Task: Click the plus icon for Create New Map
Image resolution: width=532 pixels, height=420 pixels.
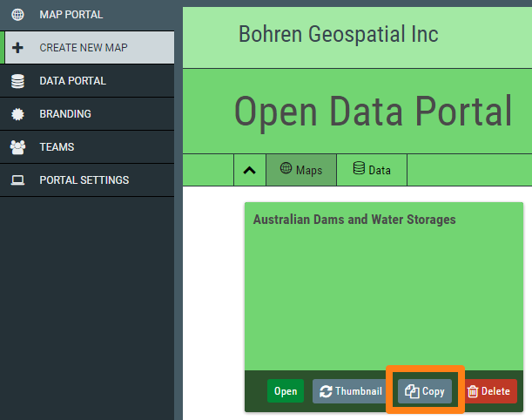Action: pyautogui.click(x=17, y=48)
